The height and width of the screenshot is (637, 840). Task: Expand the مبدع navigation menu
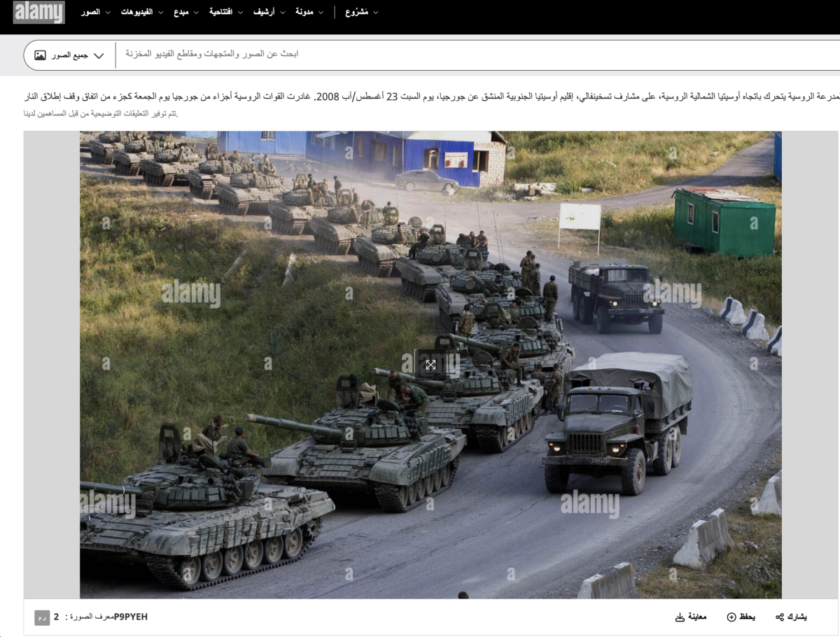(185, 12)
